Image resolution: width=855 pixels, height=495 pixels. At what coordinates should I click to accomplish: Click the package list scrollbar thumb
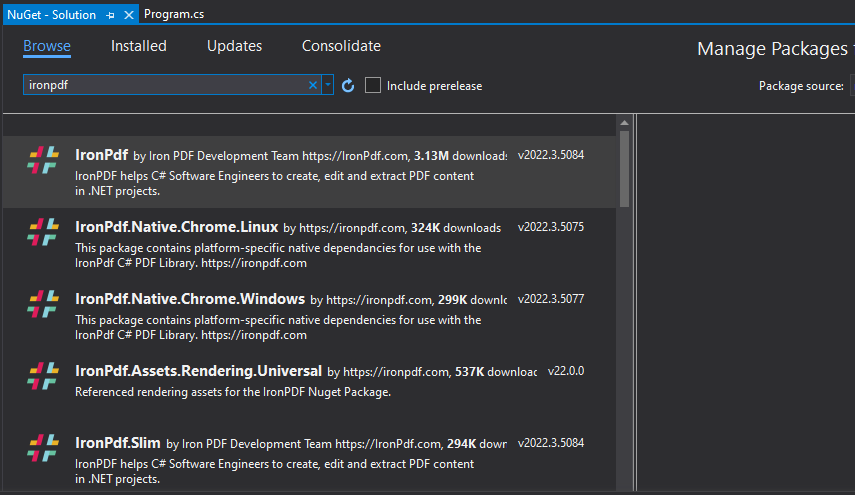click(624, 169)
